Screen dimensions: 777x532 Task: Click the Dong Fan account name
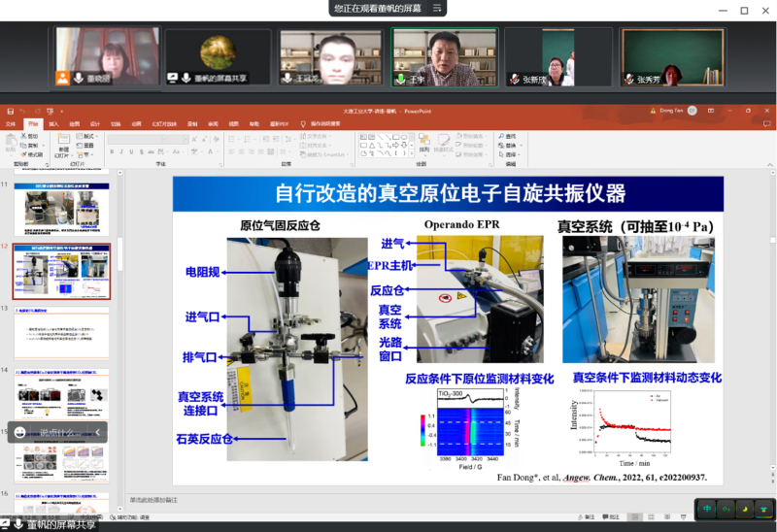pos(672,111)
